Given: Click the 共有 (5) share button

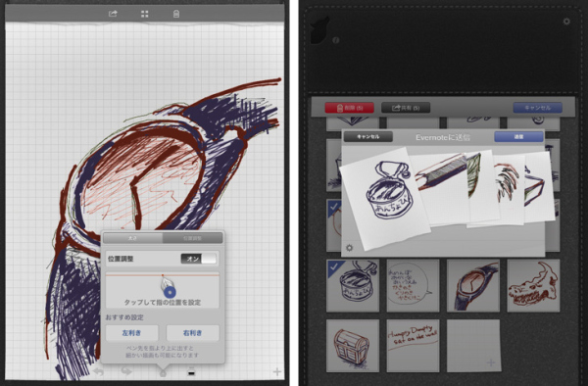Looking at the screenshot, I should (406, 108).
